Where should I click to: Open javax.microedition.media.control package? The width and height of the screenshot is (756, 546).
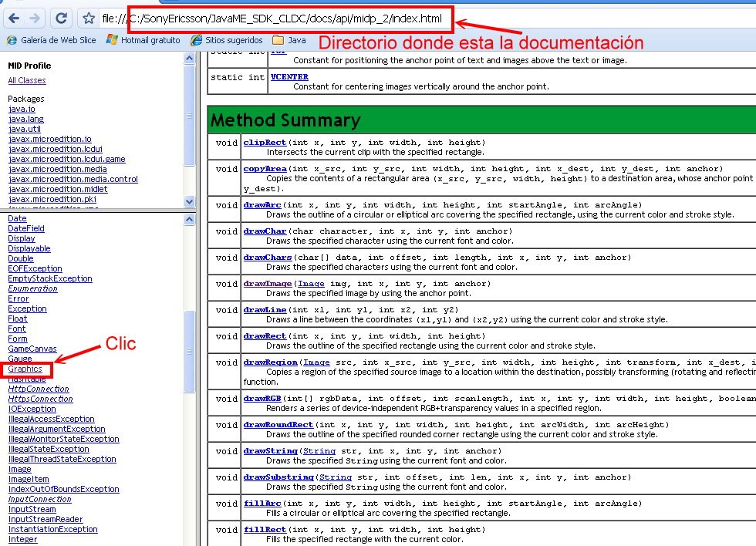point(73,179)
